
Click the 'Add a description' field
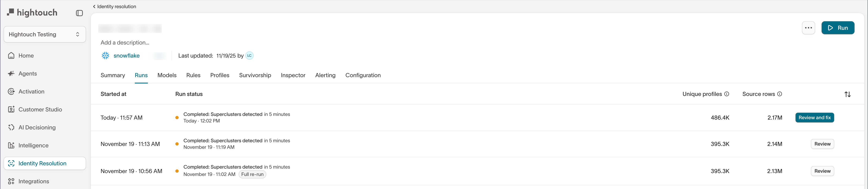pos(125,42)
